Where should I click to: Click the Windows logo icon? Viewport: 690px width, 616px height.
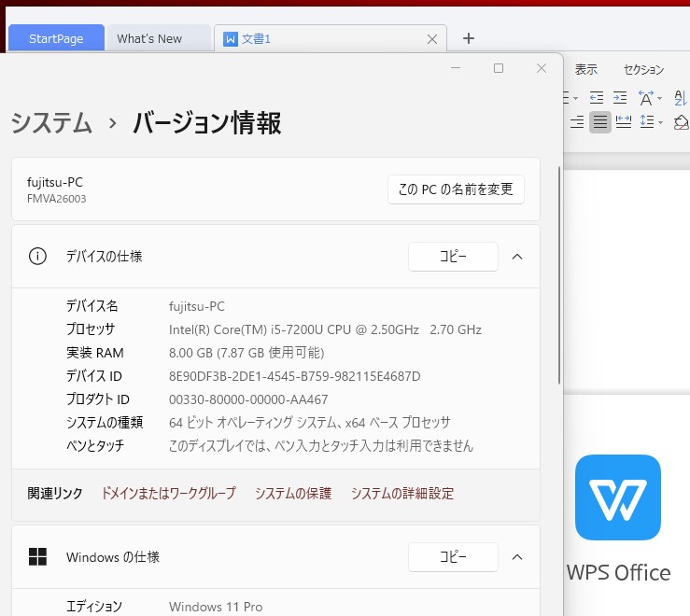pos(37,556)
